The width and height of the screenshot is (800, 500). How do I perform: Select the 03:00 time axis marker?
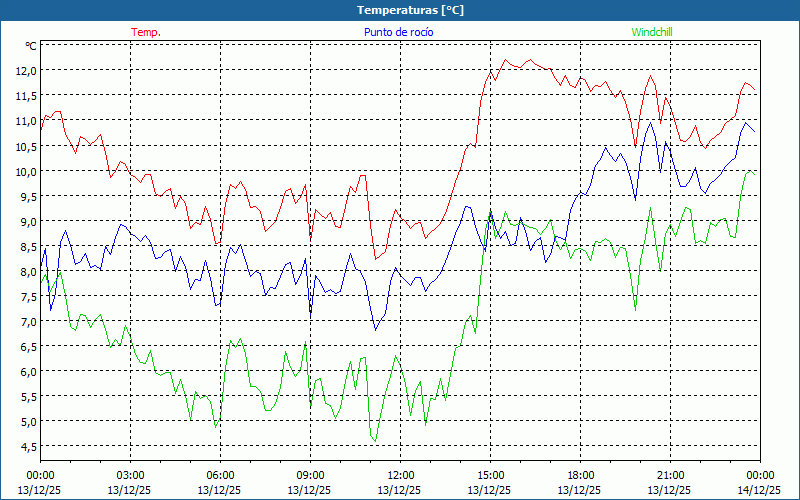pos(130,475)
